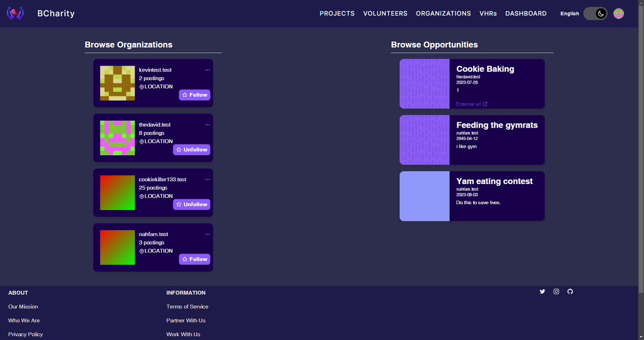Image resolution: width=644 pixels, height=340 pixels.
Task: Click the nahfam.test organization name
Action: coord(153,234)
